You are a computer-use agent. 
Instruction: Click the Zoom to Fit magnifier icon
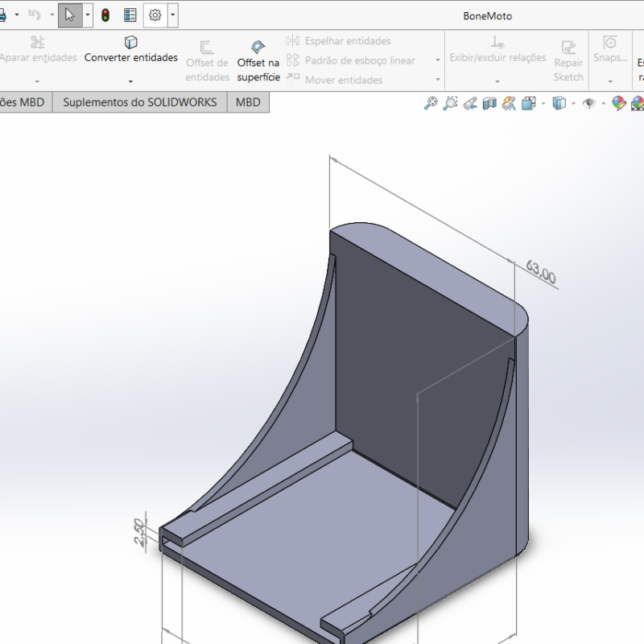[x=431, y=103]
